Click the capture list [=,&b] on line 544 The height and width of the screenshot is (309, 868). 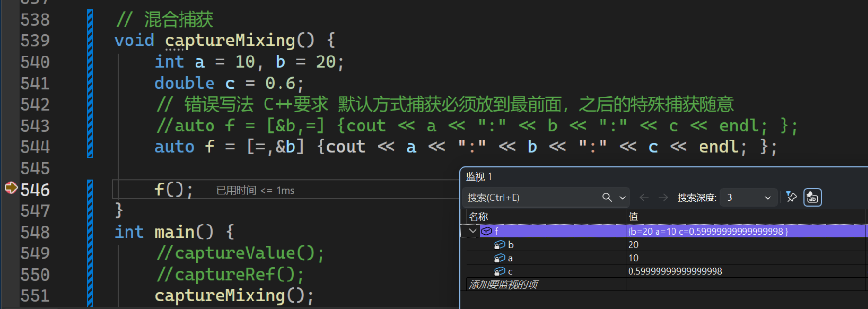[x=275, y=147]
